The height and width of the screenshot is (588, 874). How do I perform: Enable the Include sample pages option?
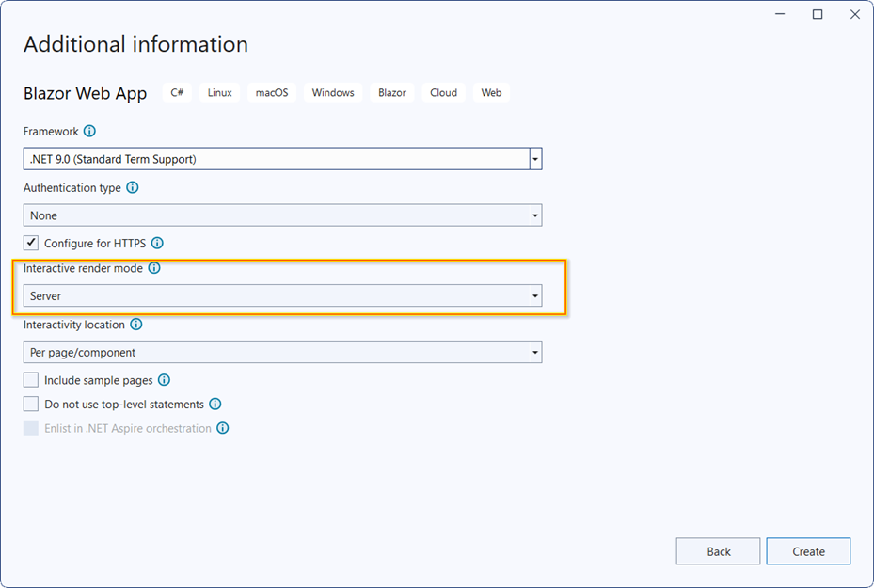[x=30, y=379]
